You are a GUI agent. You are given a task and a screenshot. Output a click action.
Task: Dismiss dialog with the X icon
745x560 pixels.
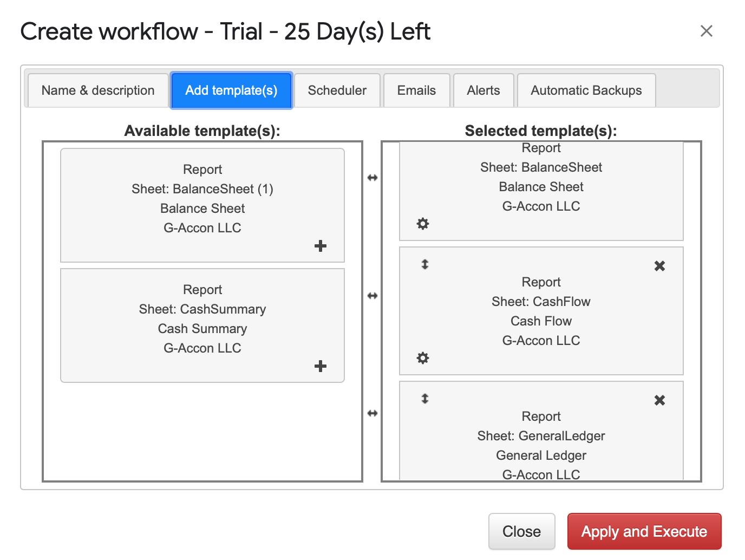tap(707, 31)
